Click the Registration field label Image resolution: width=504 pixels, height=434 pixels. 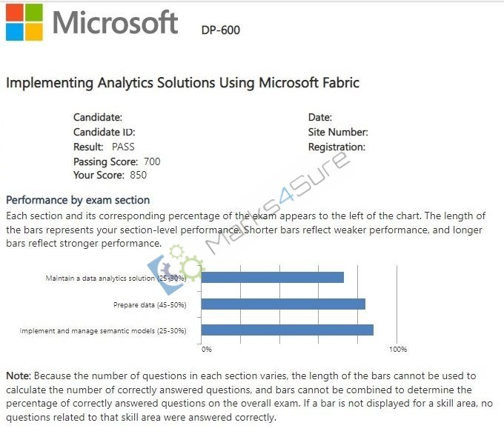coord(336,147)
